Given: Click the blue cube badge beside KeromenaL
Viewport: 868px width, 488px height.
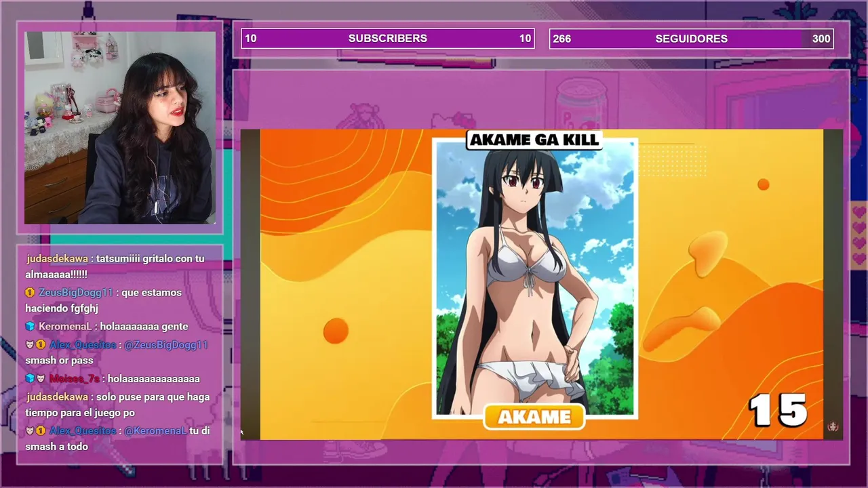Looking at the screenshot, I should point(30,327).
